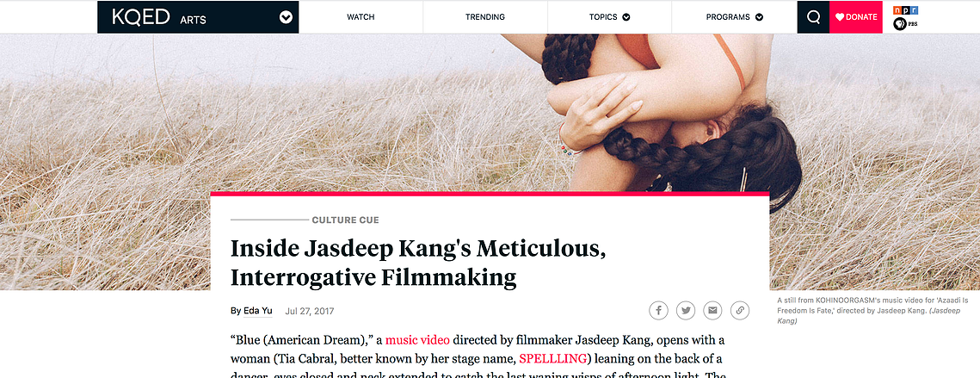
Task: Expand the Programs menu
Action: click(x=735, y=17)
